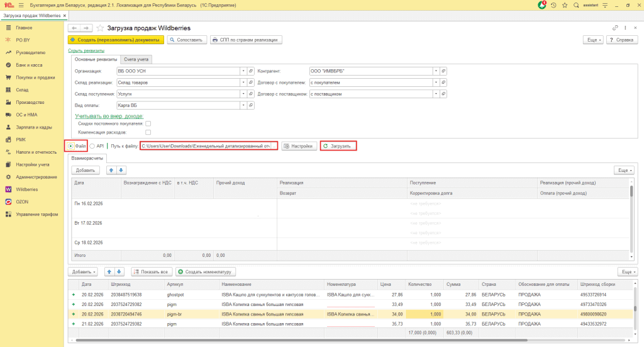Image resolution: width=644 pixels, height=347 pixels.
Task: Open the notifications bell icon in title bar
Action: [x=542, y=5]
